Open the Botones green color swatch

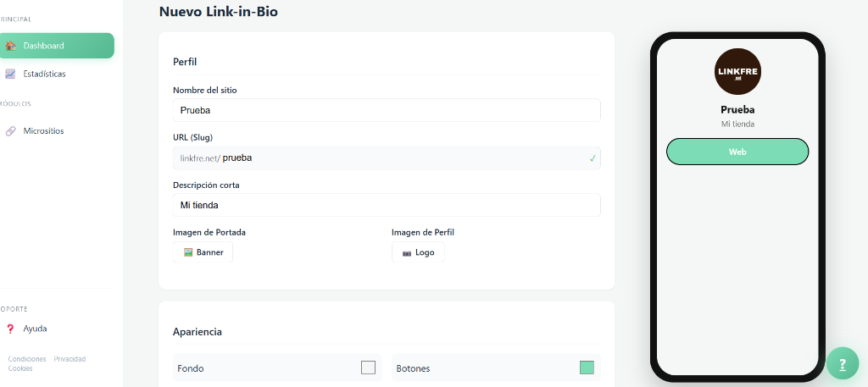pyautogui.click(x=587, y=368)
